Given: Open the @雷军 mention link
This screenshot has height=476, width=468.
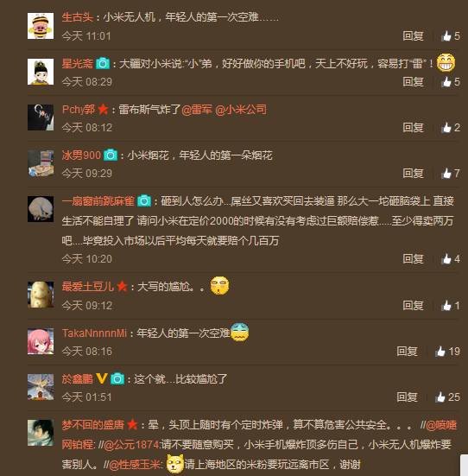Looking at the screenshot, I should point(197,110).
